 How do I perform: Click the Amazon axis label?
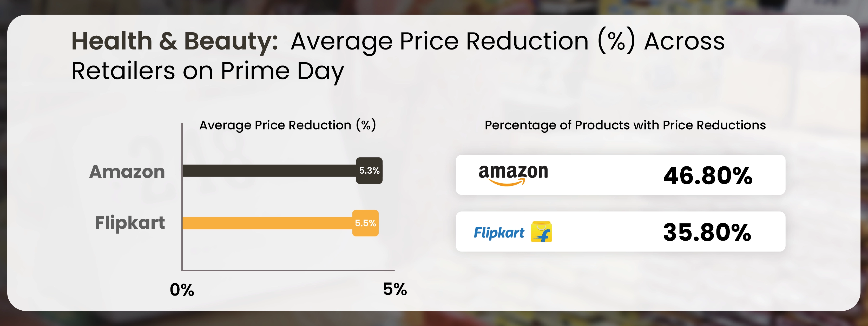(127, 172)
